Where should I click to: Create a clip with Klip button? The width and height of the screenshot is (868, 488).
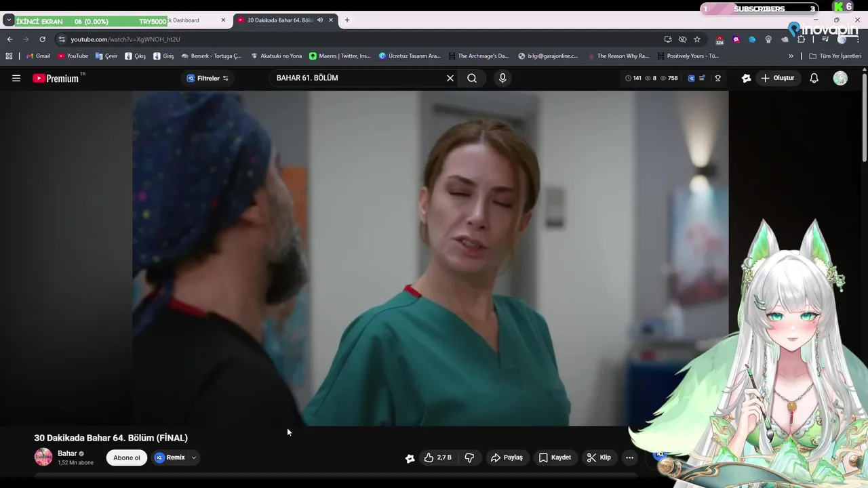(599, 457)
